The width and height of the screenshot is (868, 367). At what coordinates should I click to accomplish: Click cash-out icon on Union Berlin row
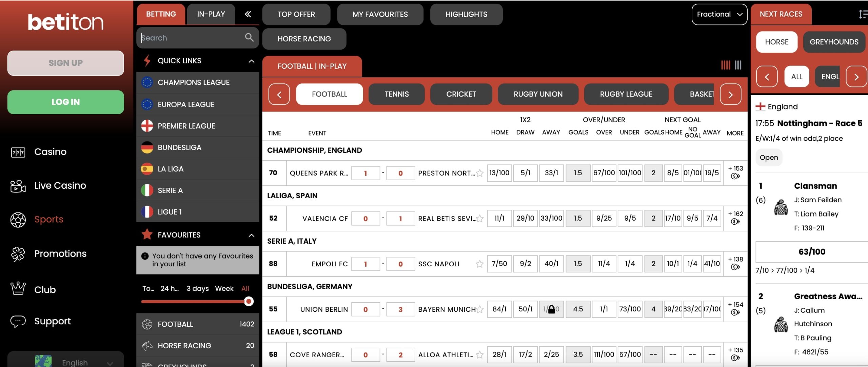point(735,312)
